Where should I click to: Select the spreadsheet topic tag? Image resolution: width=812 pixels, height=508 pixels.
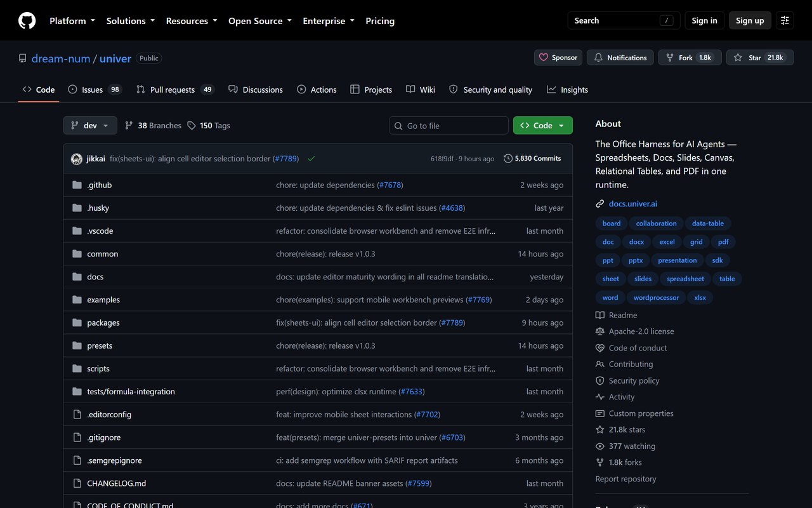pos(686,279)
